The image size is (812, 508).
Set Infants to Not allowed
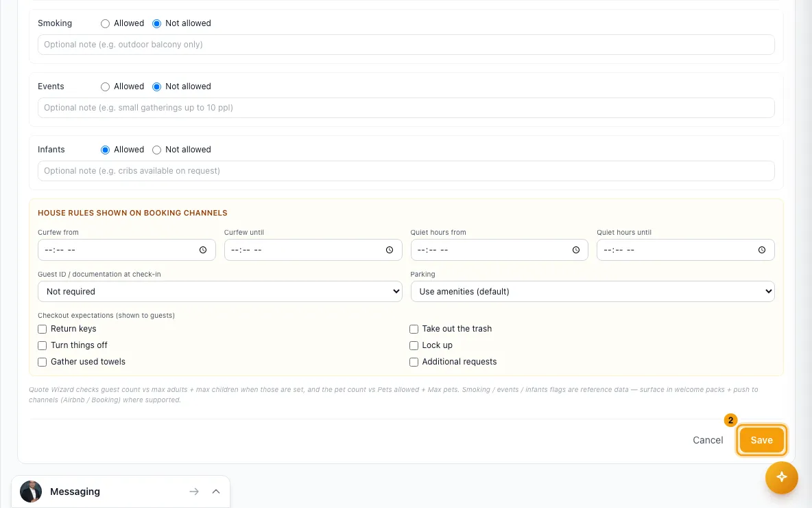(x=156, y=150)
